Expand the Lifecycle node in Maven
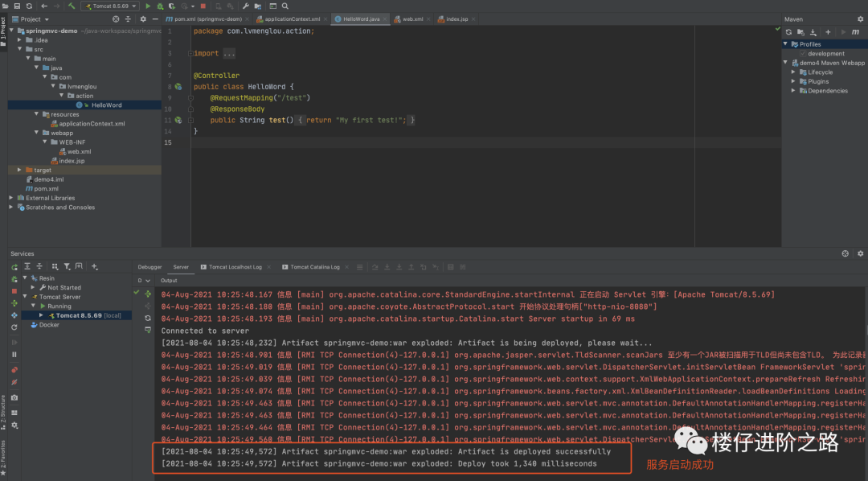This screenshot has height=481, width=868. pyautogui.click(x=793, y=72)
